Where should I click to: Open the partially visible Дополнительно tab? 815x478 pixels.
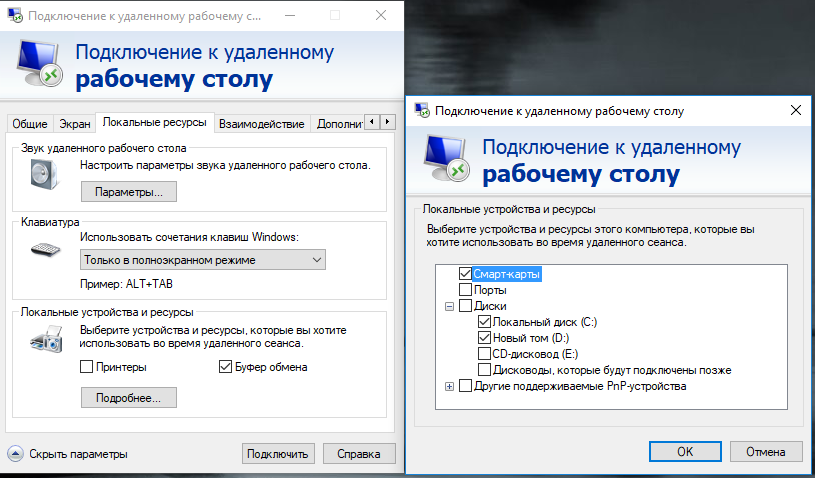click(x=339, y=124)
